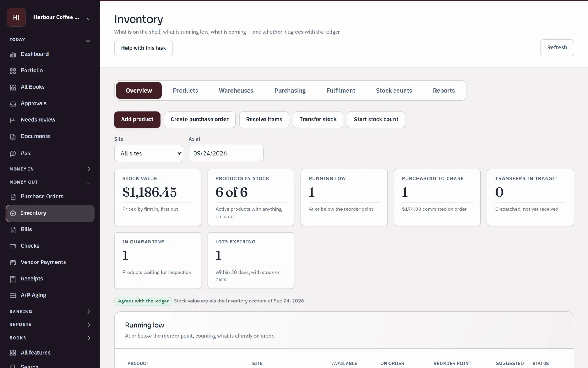
Task: Open the Fulfilment tab
Action: click(x=341, y=91)
